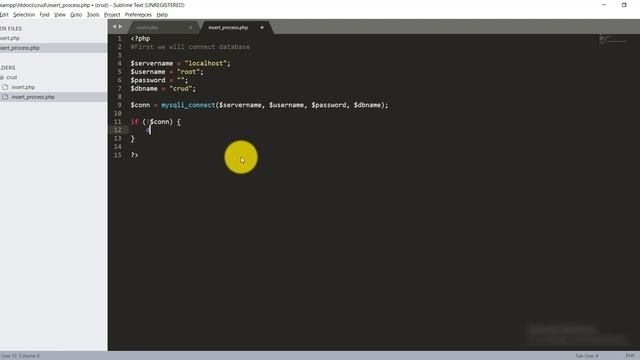
Task: Open the Selection menu
Action: (x=24, y=15)
